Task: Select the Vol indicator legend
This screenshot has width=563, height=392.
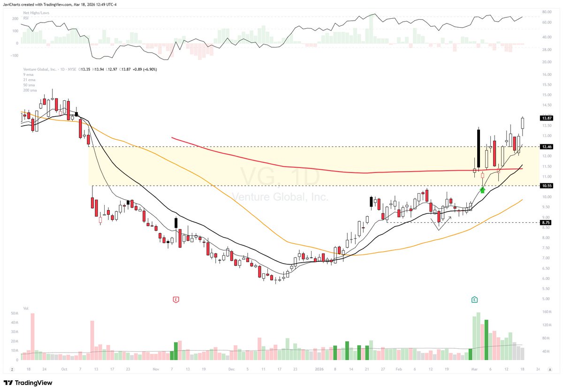Action: (26, 309)
